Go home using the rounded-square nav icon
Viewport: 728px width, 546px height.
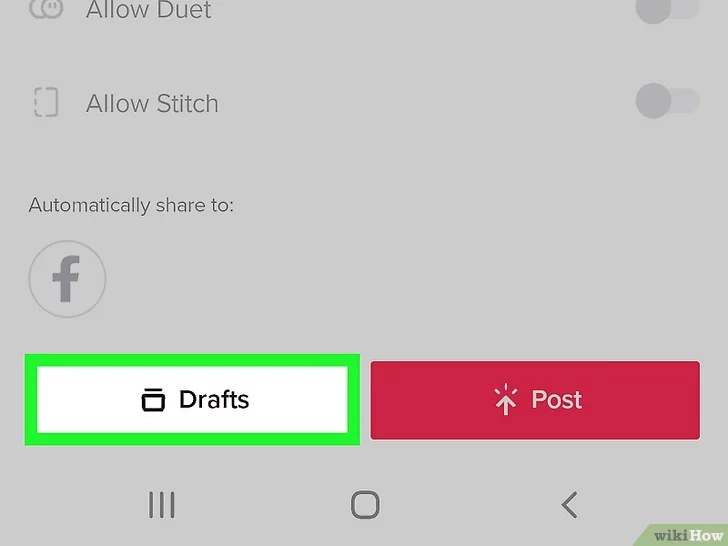(365, 505)
